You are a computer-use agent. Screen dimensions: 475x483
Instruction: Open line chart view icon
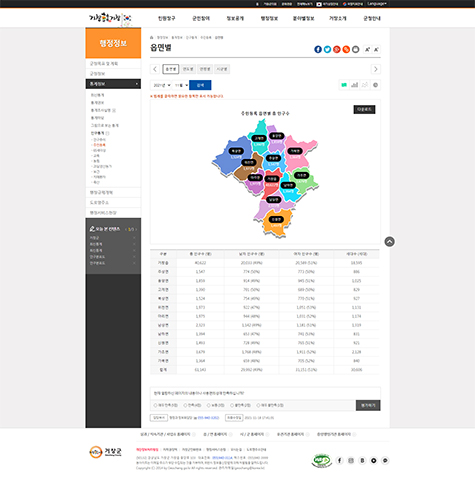click(x=365, y=85)
